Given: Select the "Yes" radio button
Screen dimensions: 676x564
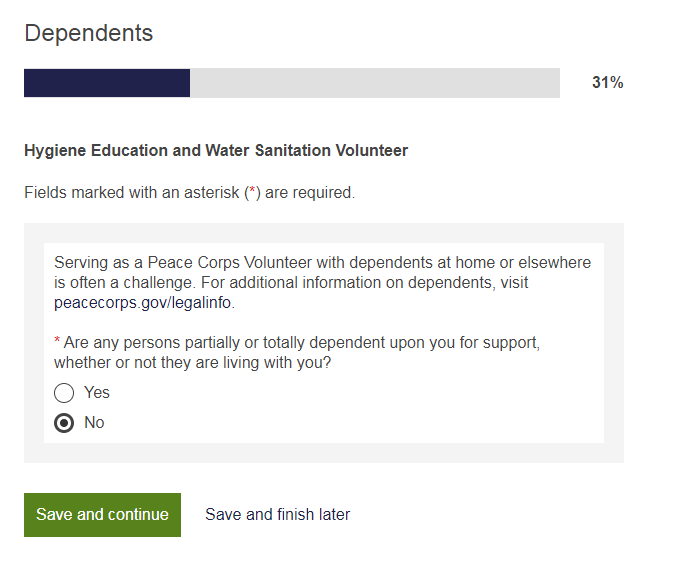Looking at the screenshot, I should click(x=64, y=393).
